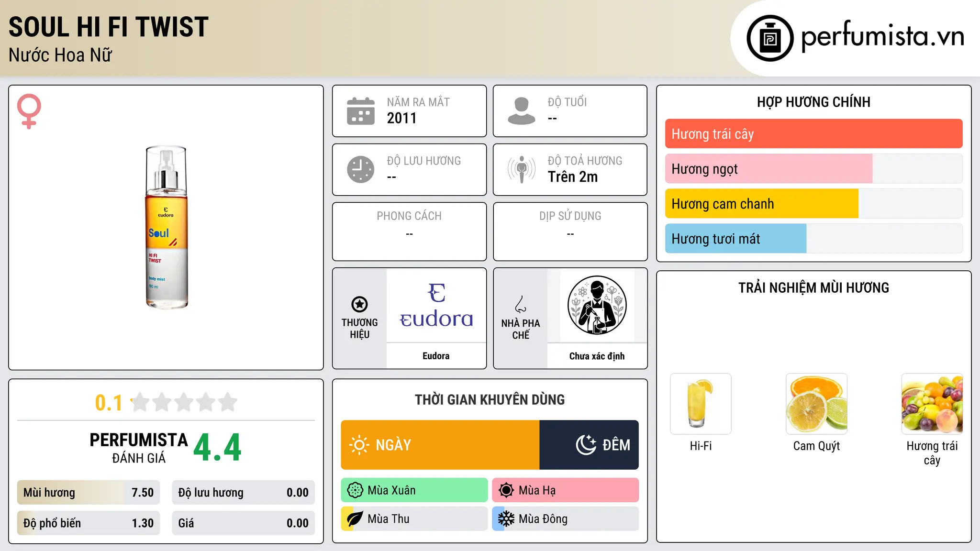Click the flower icon for Mùa Xuân
This screenshot has width=980, height=551.
click(x=355, y=490)
